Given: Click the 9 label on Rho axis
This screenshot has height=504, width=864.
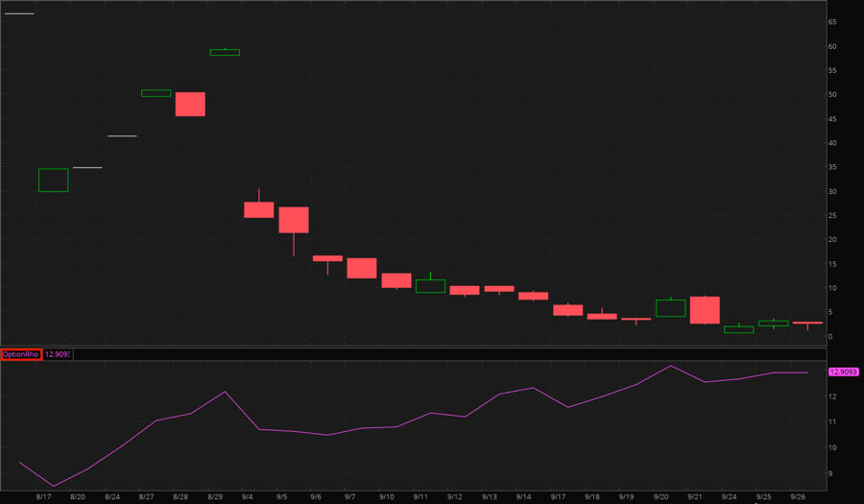Looking at the screenshot, I should 830,473.
